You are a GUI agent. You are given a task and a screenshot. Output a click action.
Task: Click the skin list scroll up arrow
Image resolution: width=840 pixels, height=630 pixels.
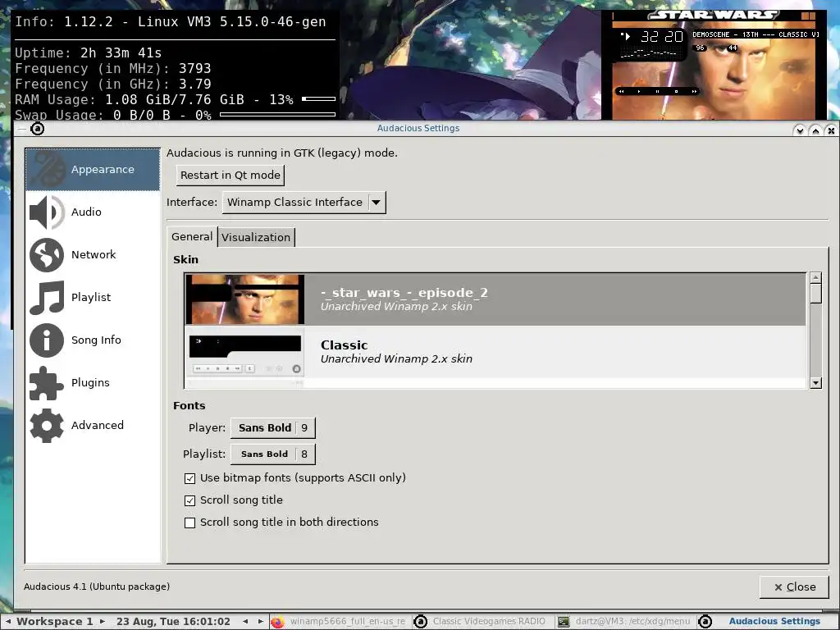[816, 277]
